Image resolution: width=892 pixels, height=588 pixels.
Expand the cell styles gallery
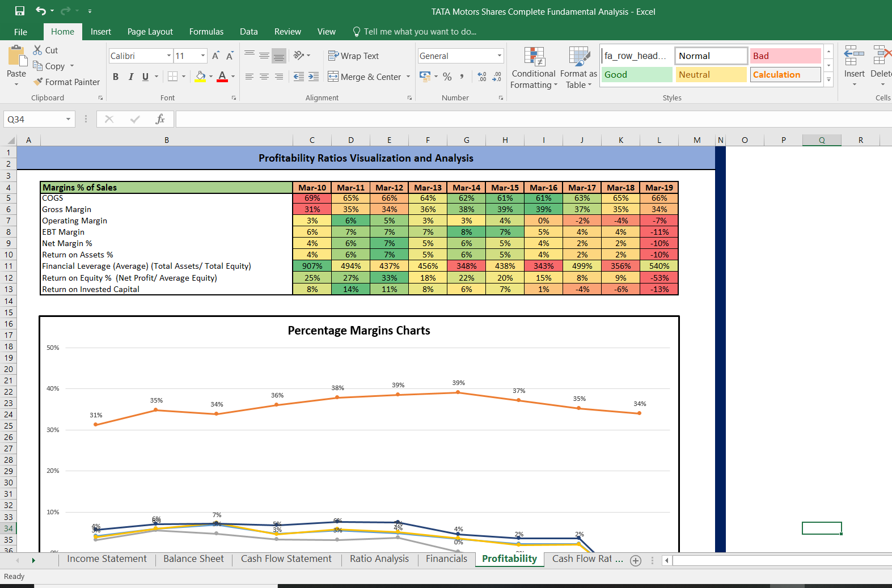tap(829, 79)
